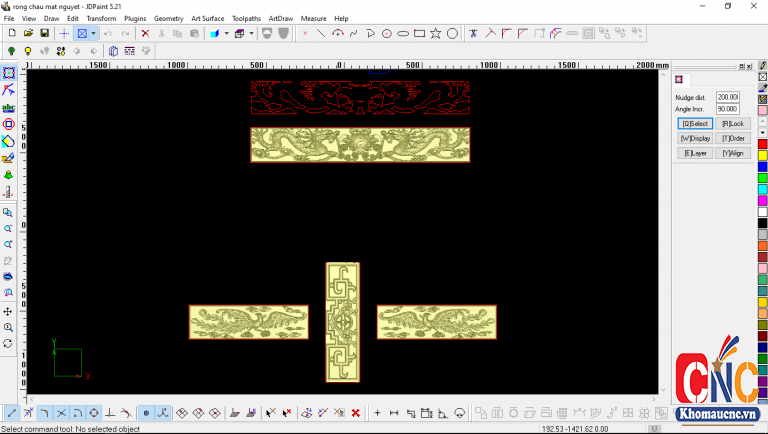The height and width of the screenshot is (434, 768).
Task: Open the Toolpaths menu
Action: [x=246, y=18]
